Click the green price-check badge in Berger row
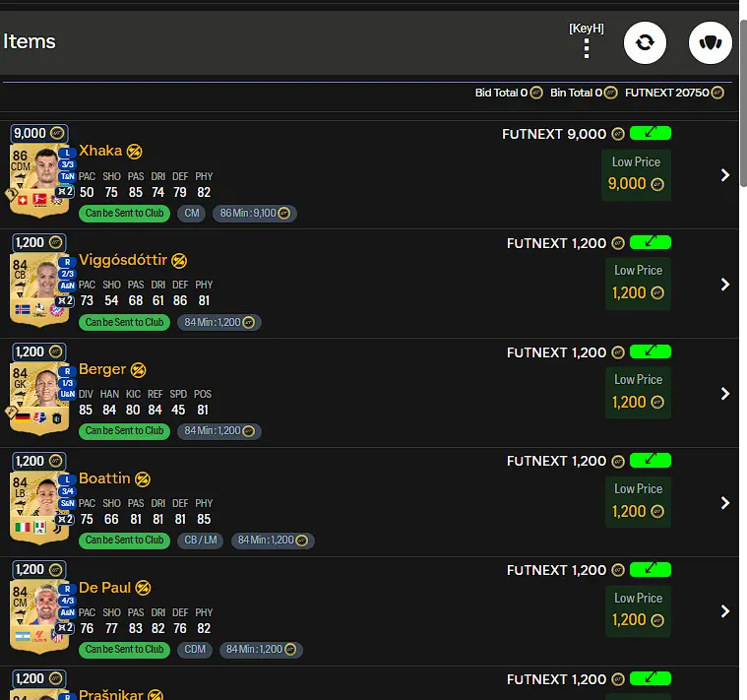Screen dimensions: 747x700 pos(651,351)
